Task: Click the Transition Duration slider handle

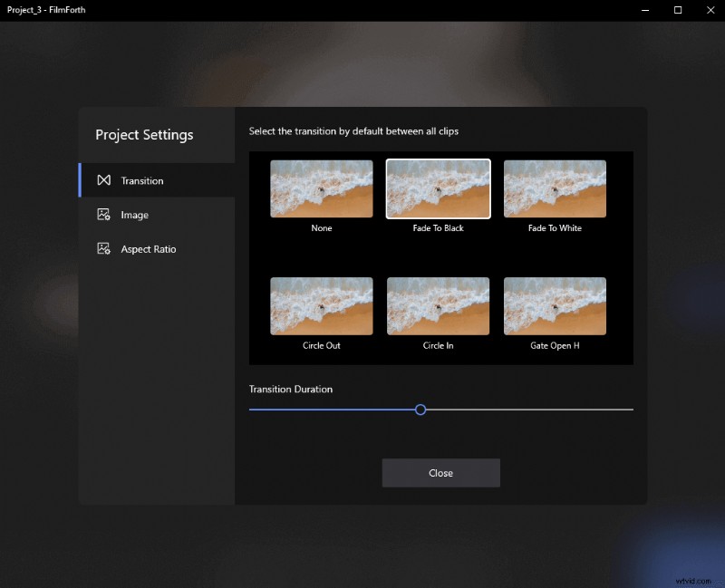Action: [420, 410]
